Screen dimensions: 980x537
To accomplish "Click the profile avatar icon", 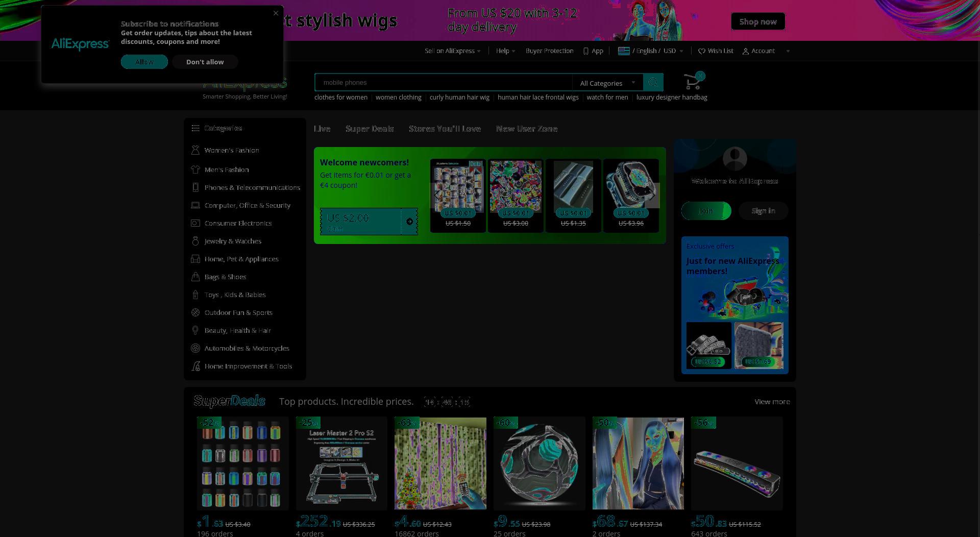I will (x=735, y=159).
